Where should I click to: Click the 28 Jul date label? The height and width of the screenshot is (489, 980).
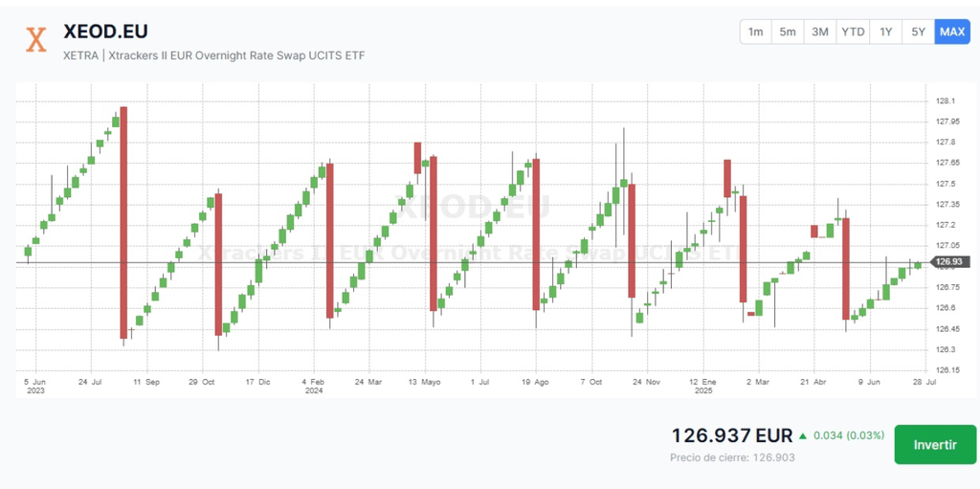923,381
